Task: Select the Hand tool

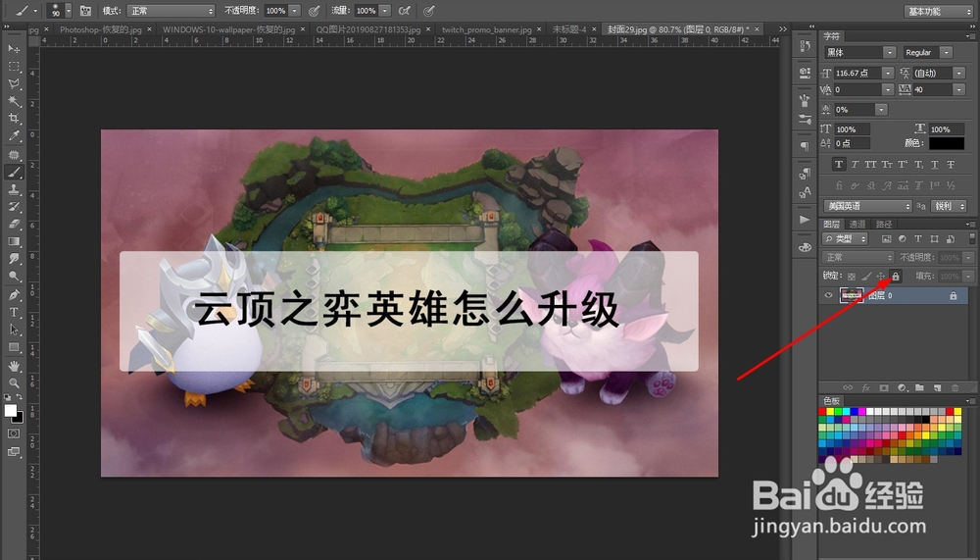Action: click(14, 366)
